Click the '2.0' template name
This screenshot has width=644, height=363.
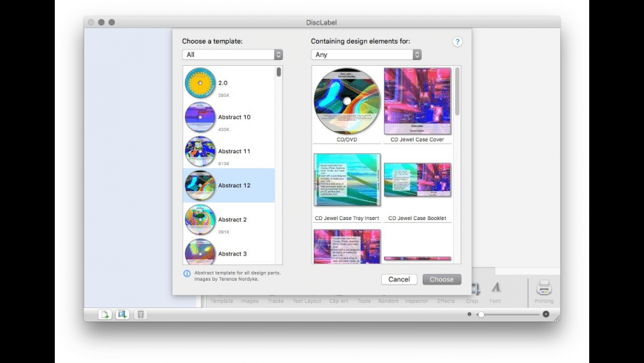[223, 83]
